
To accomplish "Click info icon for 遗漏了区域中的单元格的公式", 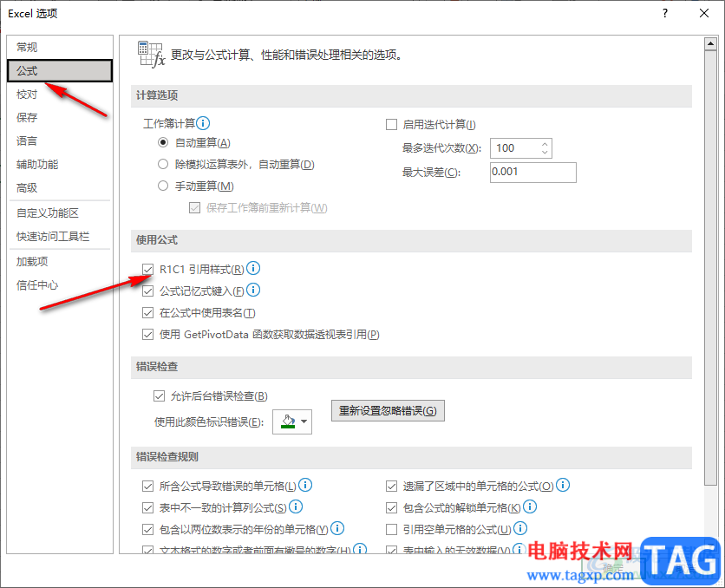I will [563, 485].
